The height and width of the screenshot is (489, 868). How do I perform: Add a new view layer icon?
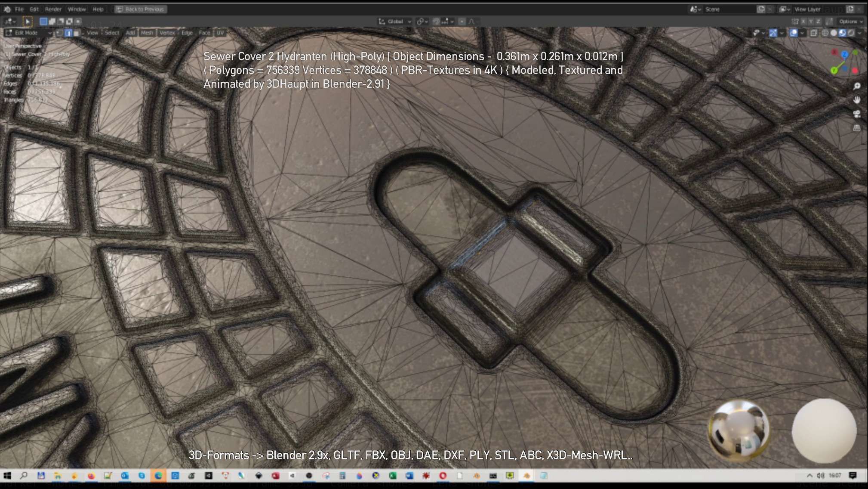pos(850,9)
